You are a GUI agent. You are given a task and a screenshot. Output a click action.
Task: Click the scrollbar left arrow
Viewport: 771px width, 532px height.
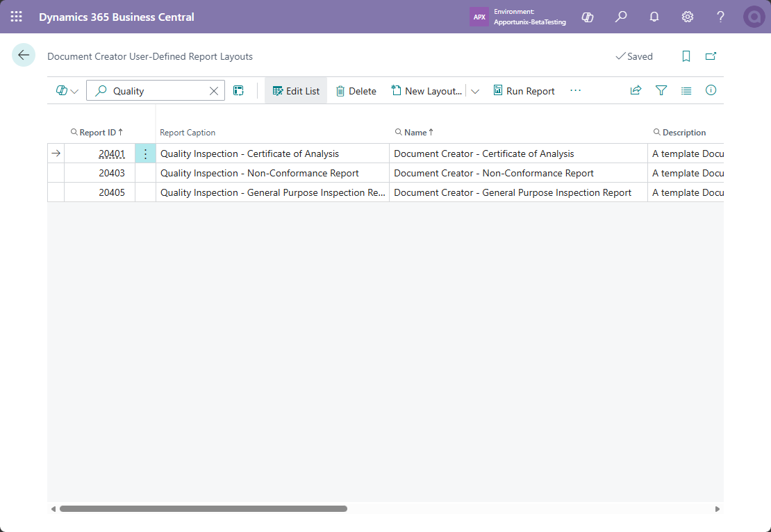coord(53,509)
